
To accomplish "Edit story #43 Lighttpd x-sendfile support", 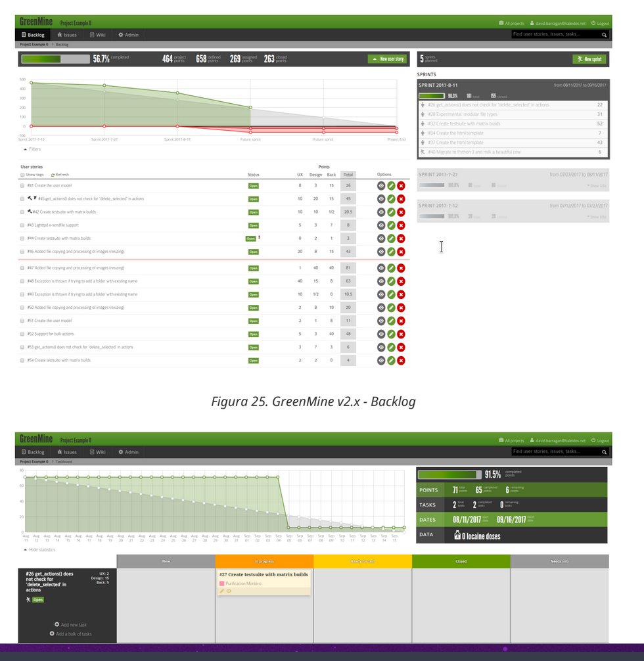I will [391, 225].
